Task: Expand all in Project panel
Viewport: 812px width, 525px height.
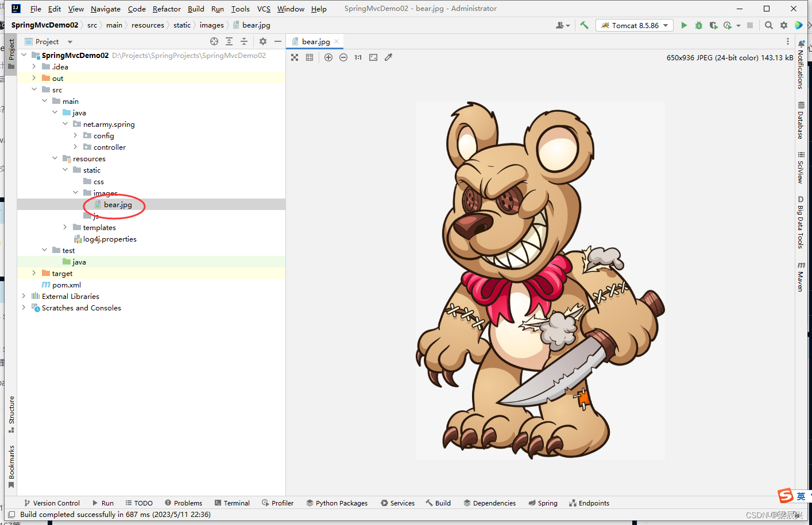Action: 229,41
